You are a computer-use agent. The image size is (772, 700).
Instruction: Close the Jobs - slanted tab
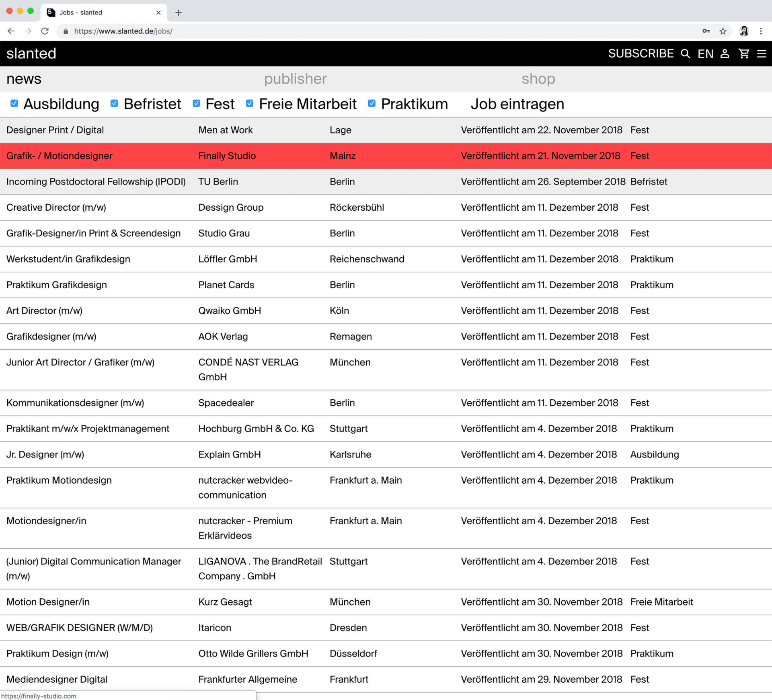point(158,12)
